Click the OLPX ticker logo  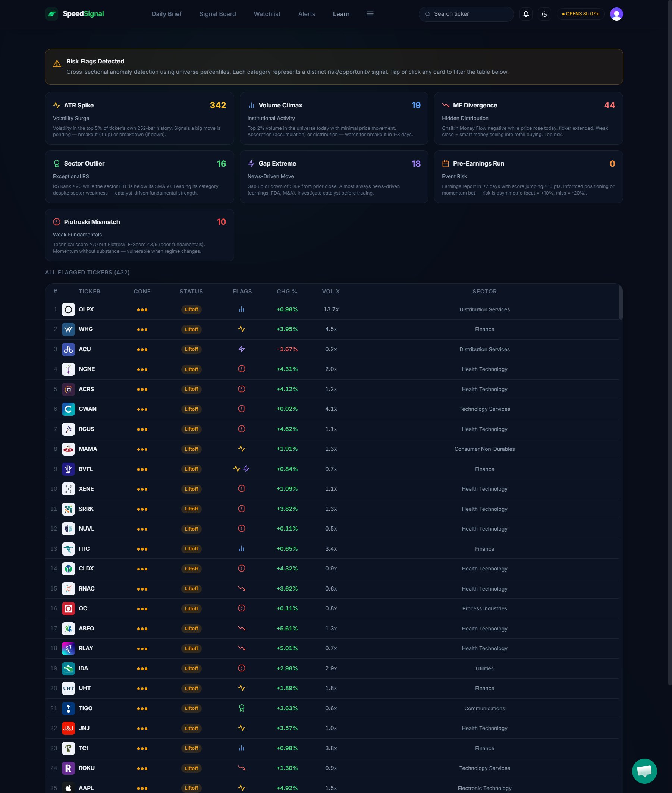tap(68, 309)
